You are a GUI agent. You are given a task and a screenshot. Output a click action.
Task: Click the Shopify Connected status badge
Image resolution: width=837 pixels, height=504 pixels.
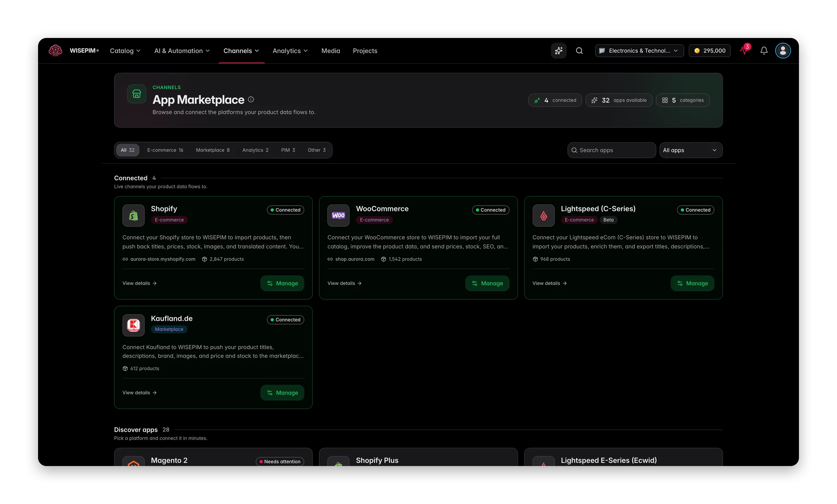286,210
